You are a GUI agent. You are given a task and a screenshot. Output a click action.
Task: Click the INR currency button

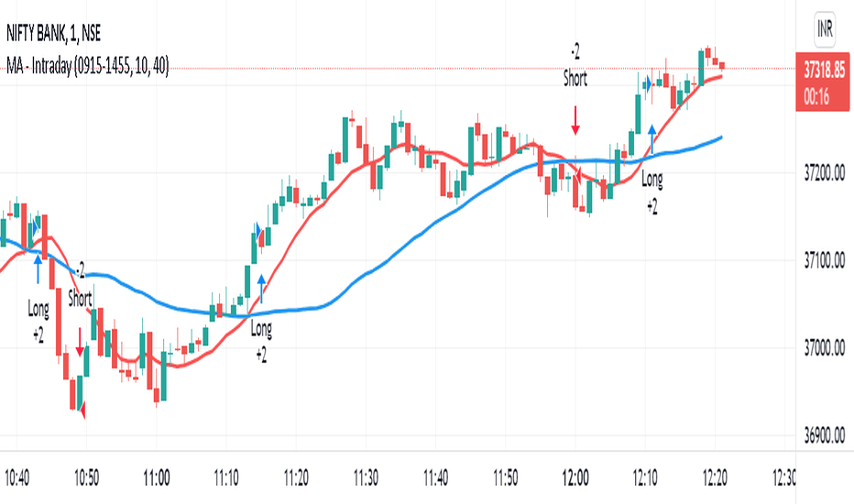(x=825, y=28)
